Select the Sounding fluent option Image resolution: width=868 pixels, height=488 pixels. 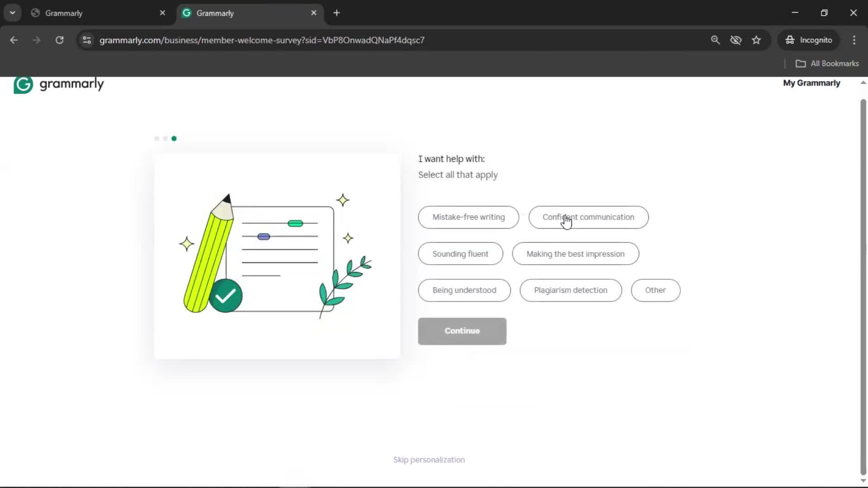coord(460,254)
